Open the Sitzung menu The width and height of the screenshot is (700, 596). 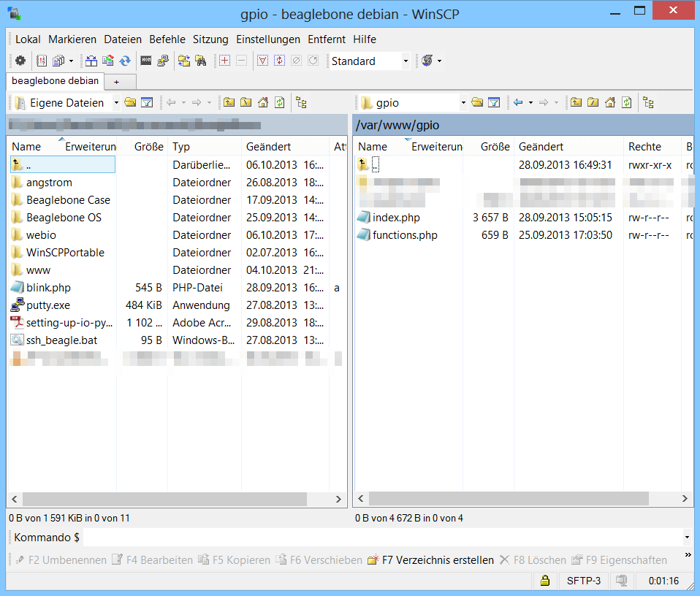[x=210, y=39]
